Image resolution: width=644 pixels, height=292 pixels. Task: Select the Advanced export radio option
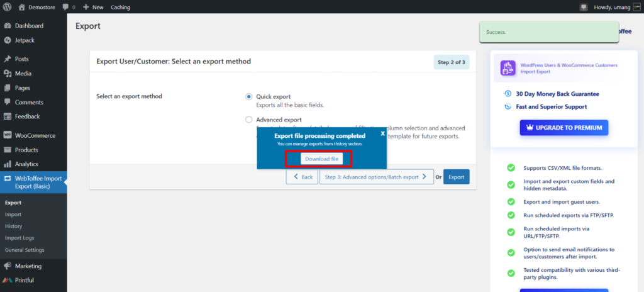tap(248, 120)
